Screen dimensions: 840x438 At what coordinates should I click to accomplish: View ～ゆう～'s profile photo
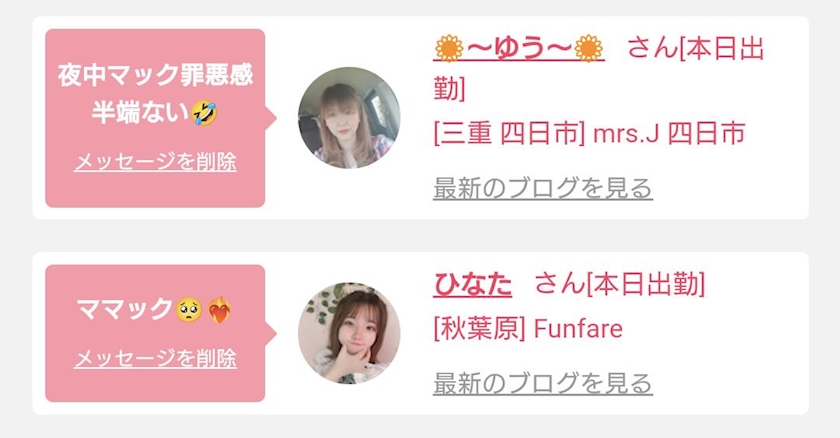349,118
